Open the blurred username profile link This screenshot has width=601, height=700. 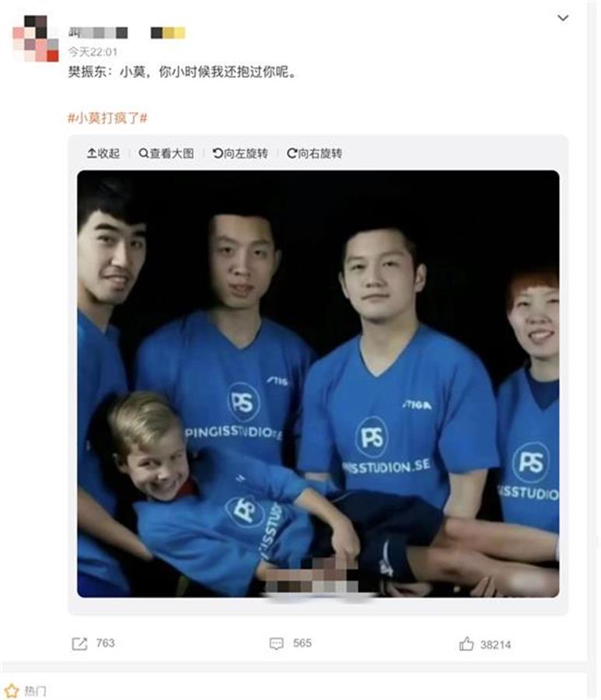pyautogui.click(x=98, y=33)
